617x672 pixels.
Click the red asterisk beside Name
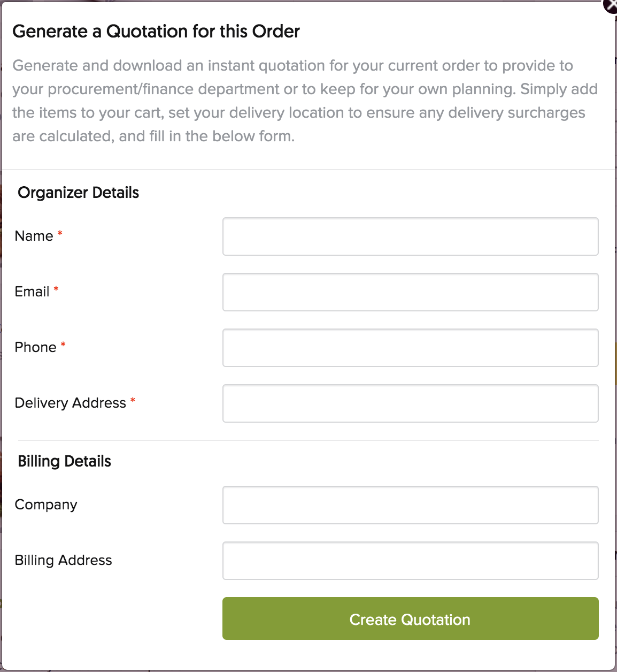tap(60, 233)
